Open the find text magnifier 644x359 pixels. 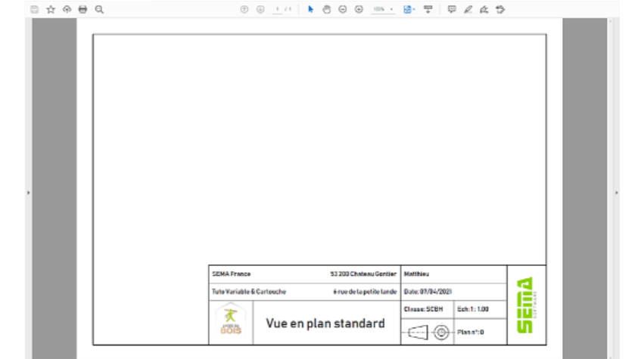pyautogui.click(x=99, y=9)
